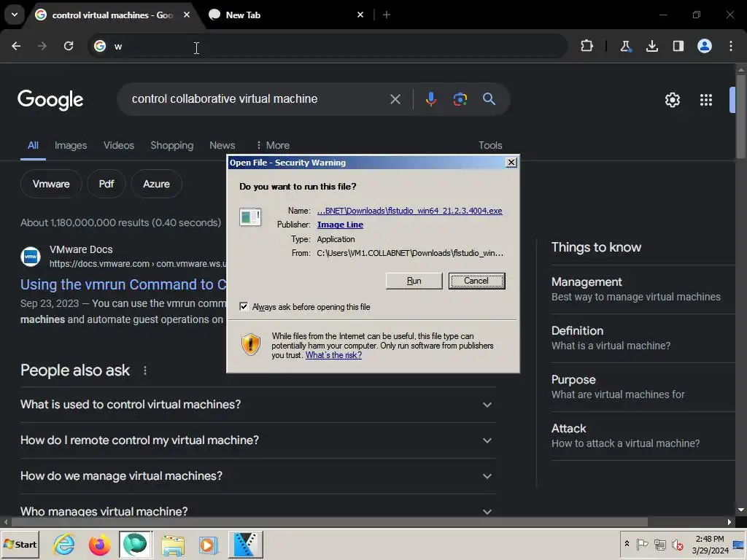Go to Google home via logo
Screen dimensions: 747x560
[x=50, y=100]
